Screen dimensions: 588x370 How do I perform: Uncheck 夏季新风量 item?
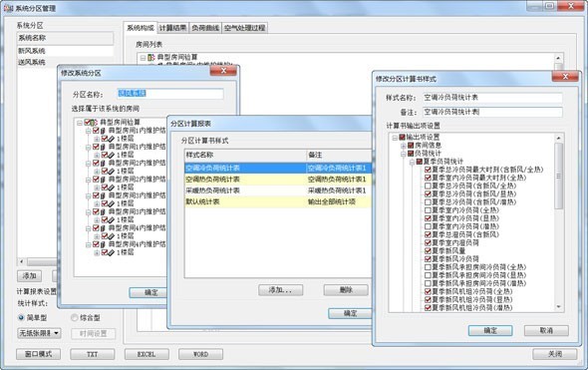point(428,250)
